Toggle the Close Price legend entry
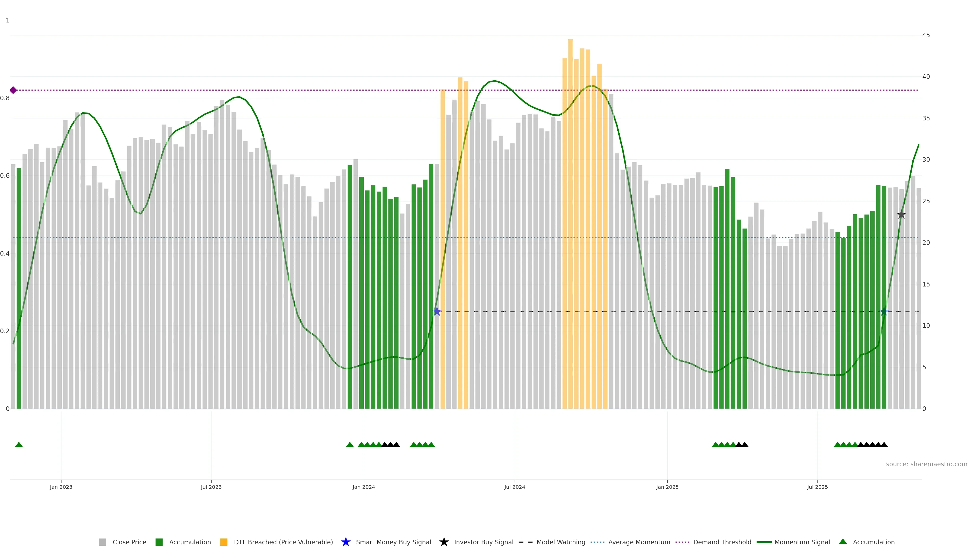 [129, 542]
